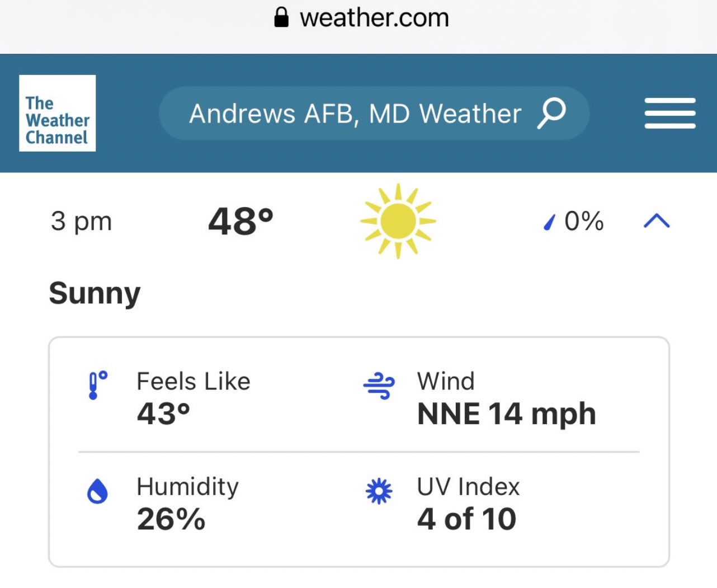Click the Sunny condition heading
Screen dimensions: 717x588
95,293
